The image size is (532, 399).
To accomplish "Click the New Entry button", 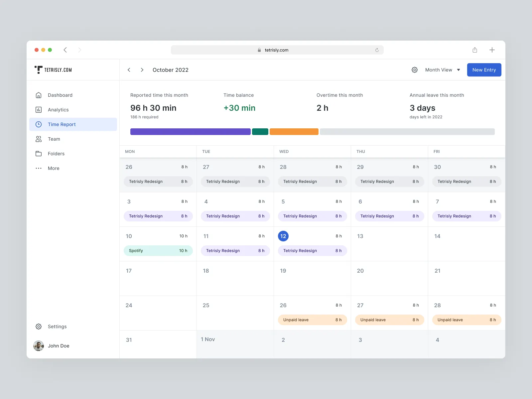I will (x=484, y=70).
